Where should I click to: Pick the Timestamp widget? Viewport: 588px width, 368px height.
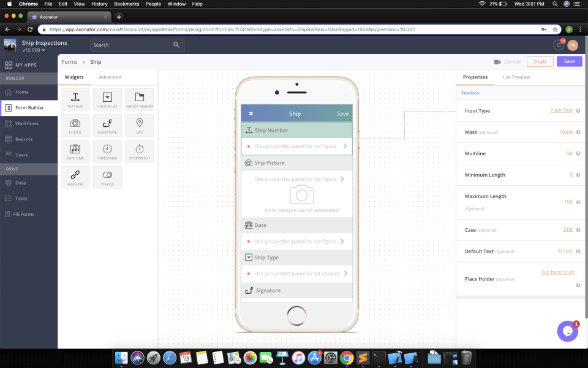click(x=107, y=151)
